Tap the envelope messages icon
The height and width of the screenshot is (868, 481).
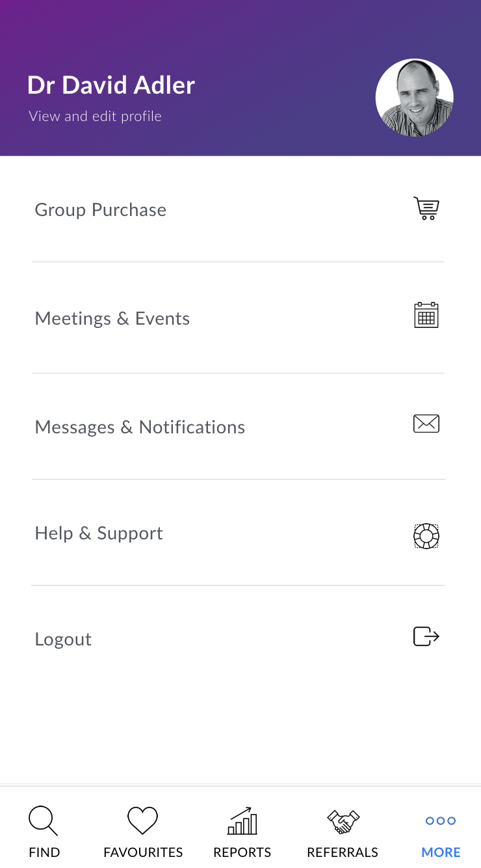(426, 424)
